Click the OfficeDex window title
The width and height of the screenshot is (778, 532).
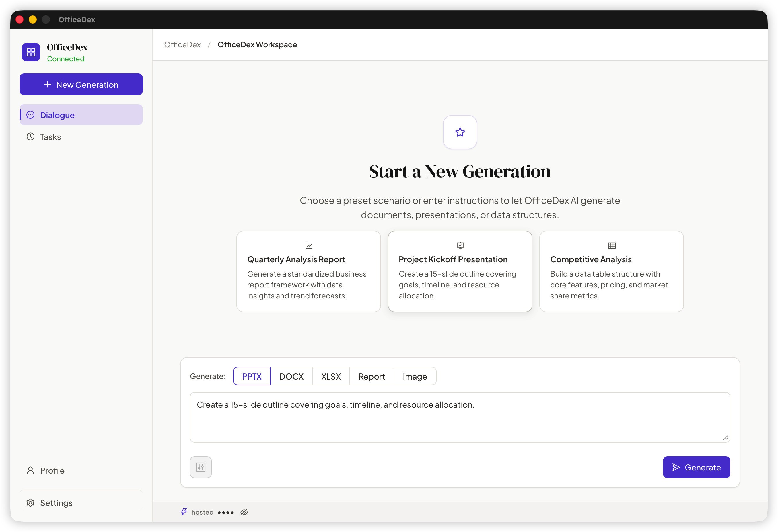(x=77, y=19)
